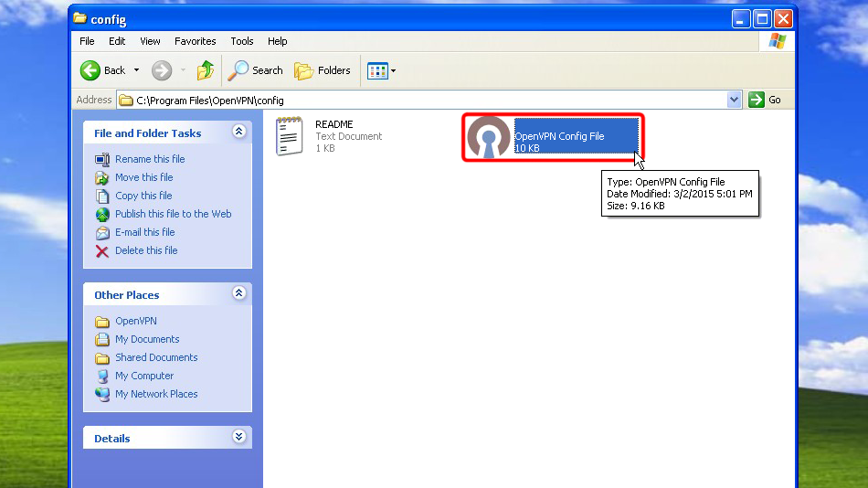Click the Back arrow toolbar icon
The height and width of the screenshot is (488, 868).
(90, 70)
